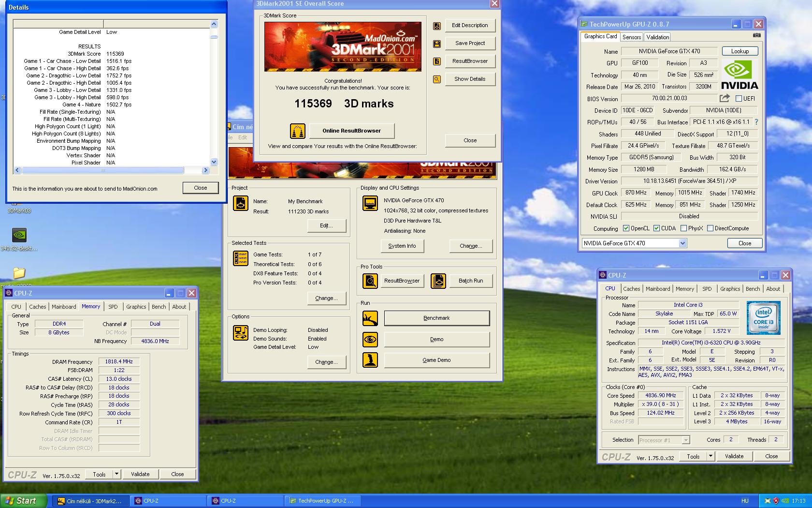Click the Online ResultBrowser button
Image resolution: width=812 pixels, height=508 pixels.
click(352, 131)
